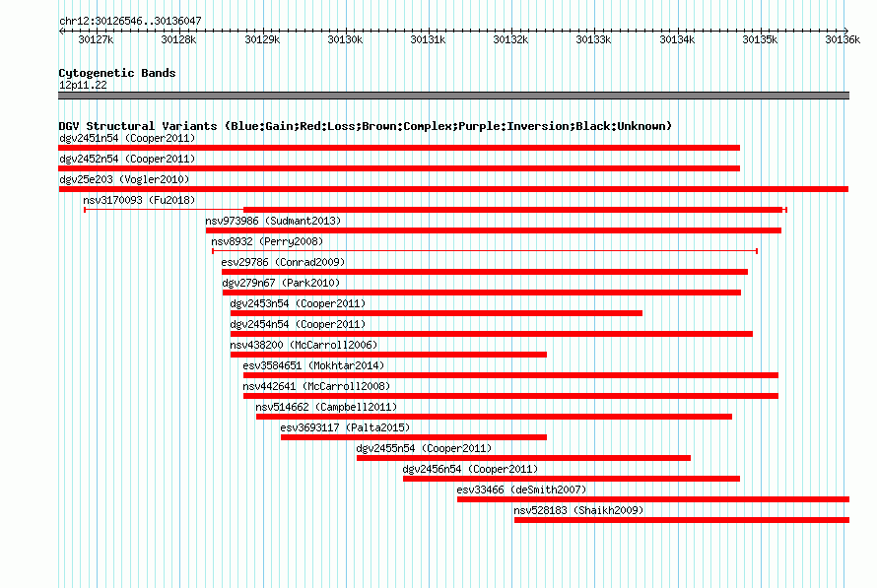877x588 pixels.
Task: Click the dgv2451n54 (Cooper2011) variant label
Action: tap(127, 138)
